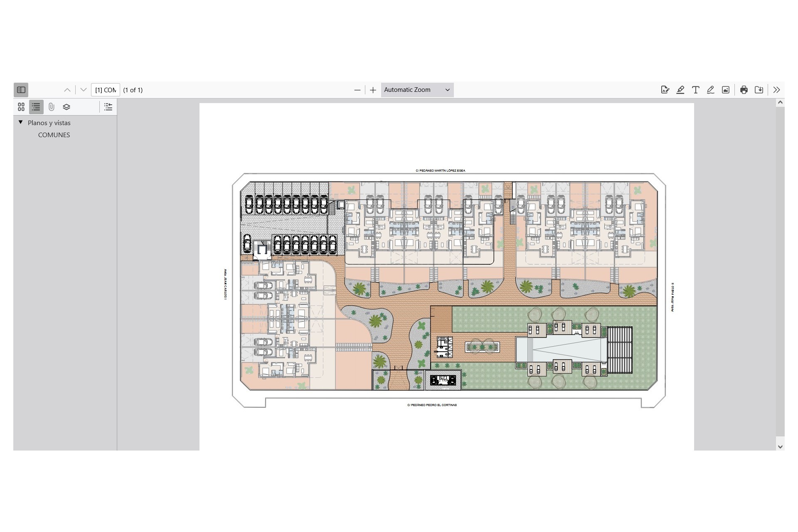Expand the more tools chevron menu
Viewport: 798px width, 532px height.
776,90
